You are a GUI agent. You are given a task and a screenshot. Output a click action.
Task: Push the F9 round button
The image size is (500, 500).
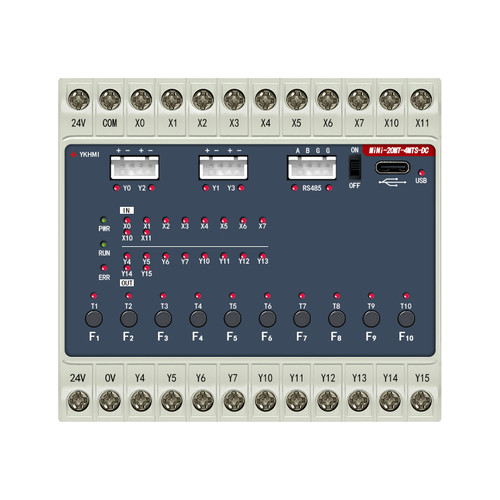pyautogui.click(x=371, y=318)
